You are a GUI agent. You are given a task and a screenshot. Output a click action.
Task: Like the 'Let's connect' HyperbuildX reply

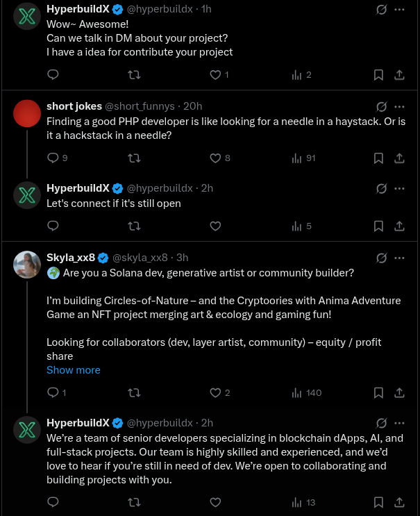click(215, 226)
